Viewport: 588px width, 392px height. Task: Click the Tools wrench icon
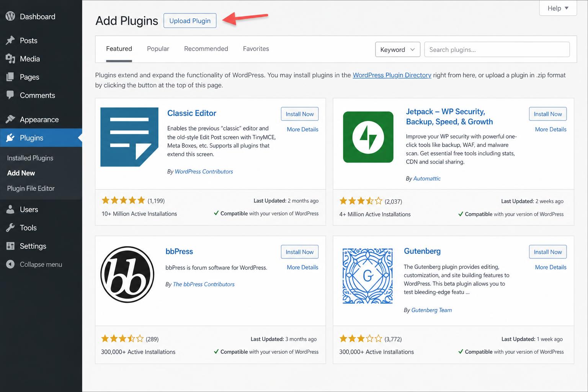[x=10, y=228]
